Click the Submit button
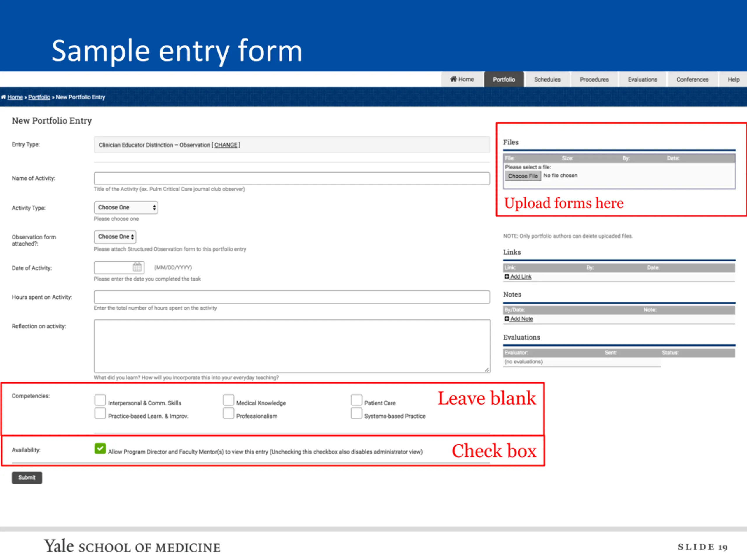Image resolution: width=747 pixels, height=560 pixels. 27,478
